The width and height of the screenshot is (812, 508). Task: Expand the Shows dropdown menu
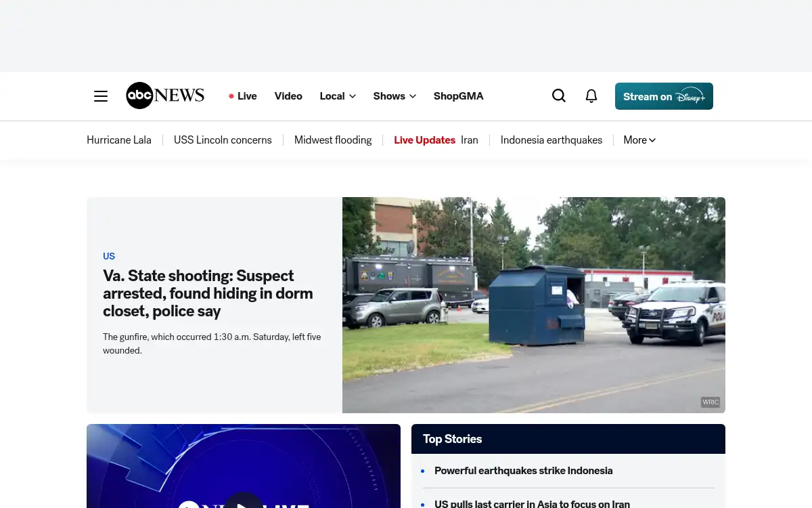(x=394, y=96)
